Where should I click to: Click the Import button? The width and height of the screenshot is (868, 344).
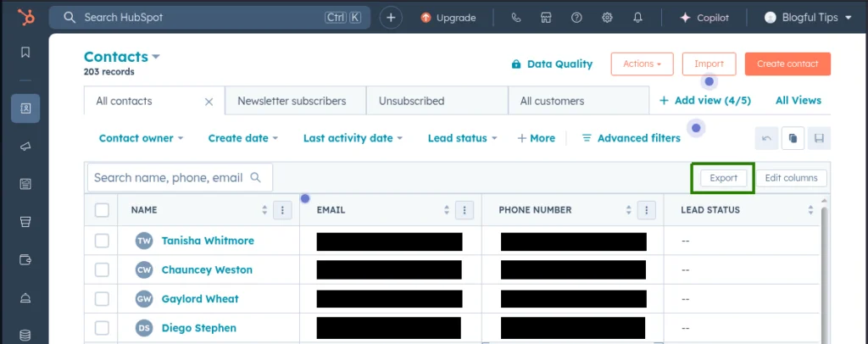click(709, 64)
